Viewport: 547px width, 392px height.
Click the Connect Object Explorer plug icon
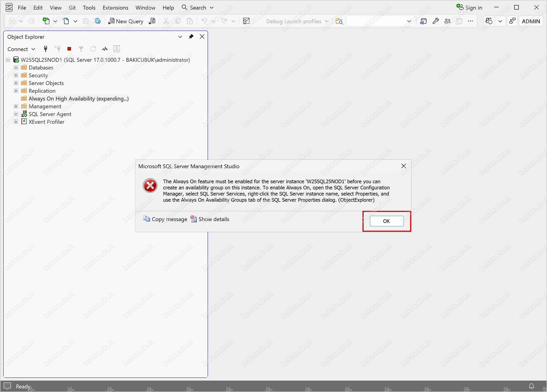click(x=45, y=49)
